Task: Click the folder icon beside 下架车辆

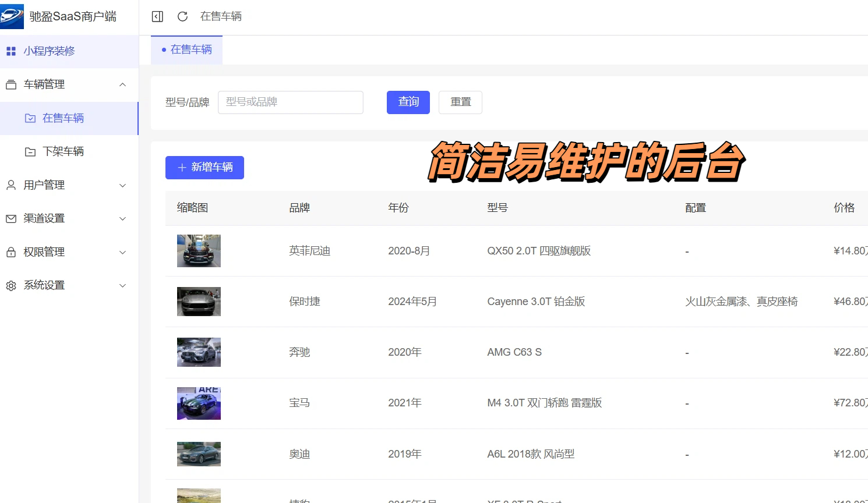Action: pyautogui.click(x=30, y=151)
